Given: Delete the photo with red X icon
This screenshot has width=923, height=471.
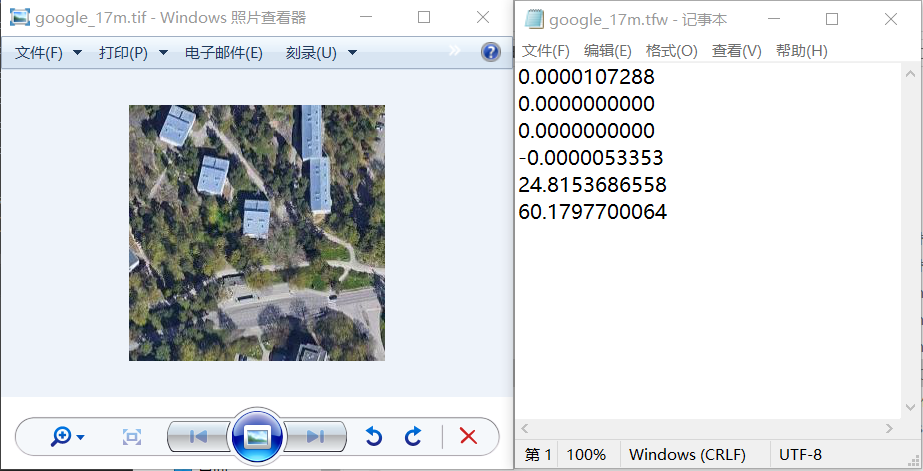Looking at the screenshot, I should click(468, 436).
